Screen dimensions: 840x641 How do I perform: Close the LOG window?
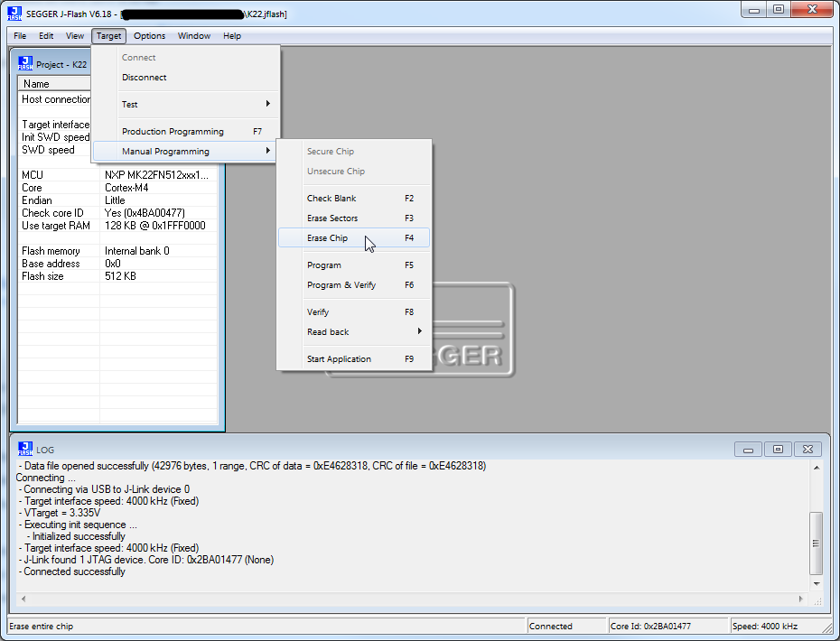[807, 450]
